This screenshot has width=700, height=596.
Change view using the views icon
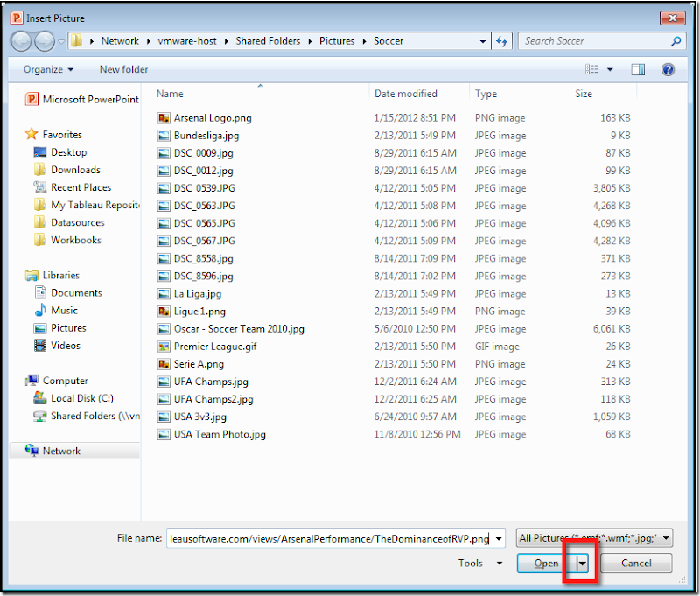click(x=591, y=69)
